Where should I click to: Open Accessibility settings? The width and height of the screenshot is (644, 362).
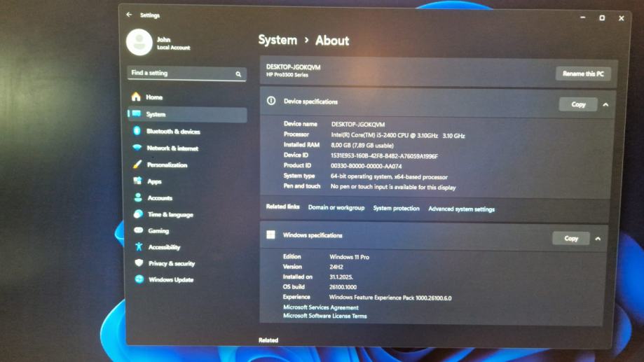pos(189,247)
